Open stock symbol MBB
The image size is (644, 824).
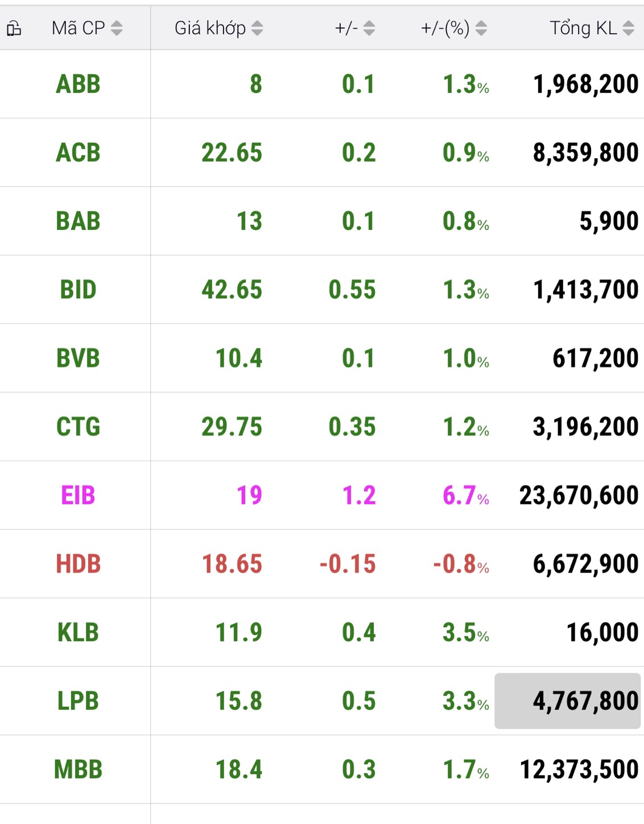(78, 770)
